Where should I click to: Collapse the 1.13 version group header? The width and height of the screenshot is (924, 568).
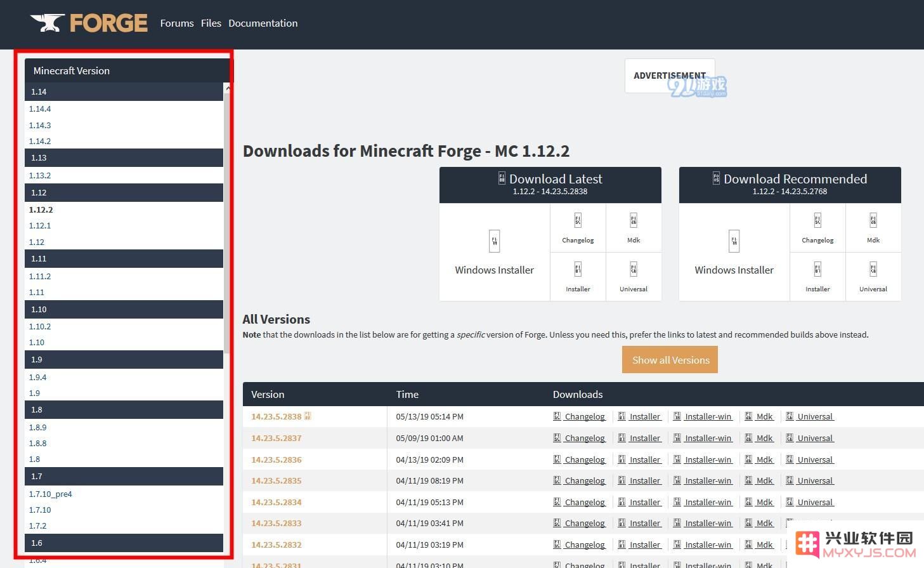click(124, 157)
